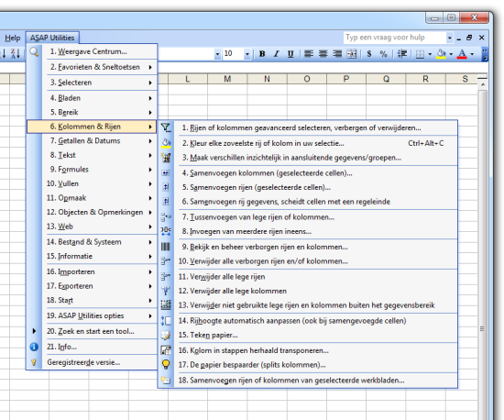Image resolution: width=504 pixels, height=420 pixels.
Task: Select Rijen of kolommen geavanceerd selecteren
Action: (x=308, y=128)
